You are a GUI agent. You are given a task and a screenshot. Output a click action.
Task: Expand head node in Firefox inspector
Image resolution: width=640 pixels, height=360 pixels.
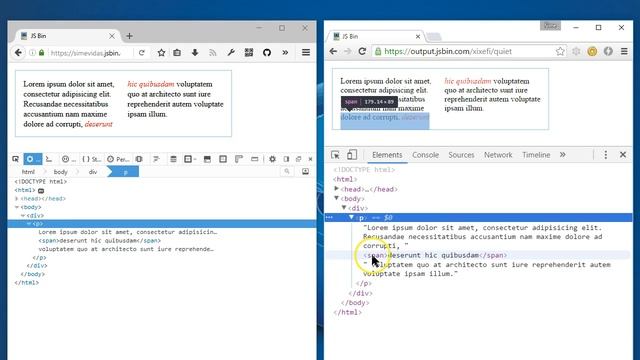point(17,199)
